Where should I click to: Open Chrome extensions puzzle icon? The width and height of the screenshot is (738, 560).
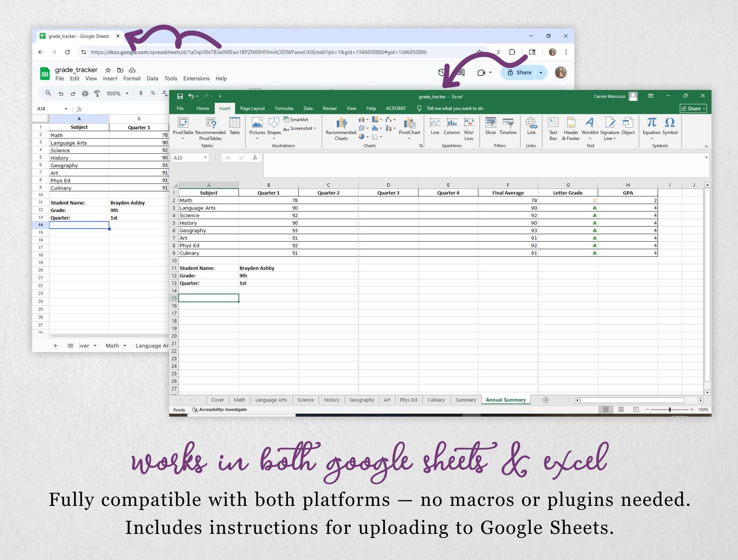[512, 52]
